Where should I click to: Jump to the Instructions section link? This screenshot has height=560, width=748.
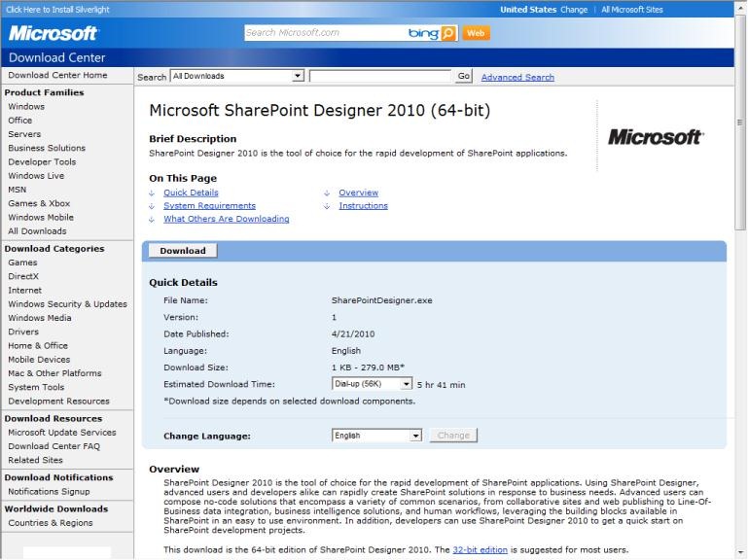pos(363,205)
